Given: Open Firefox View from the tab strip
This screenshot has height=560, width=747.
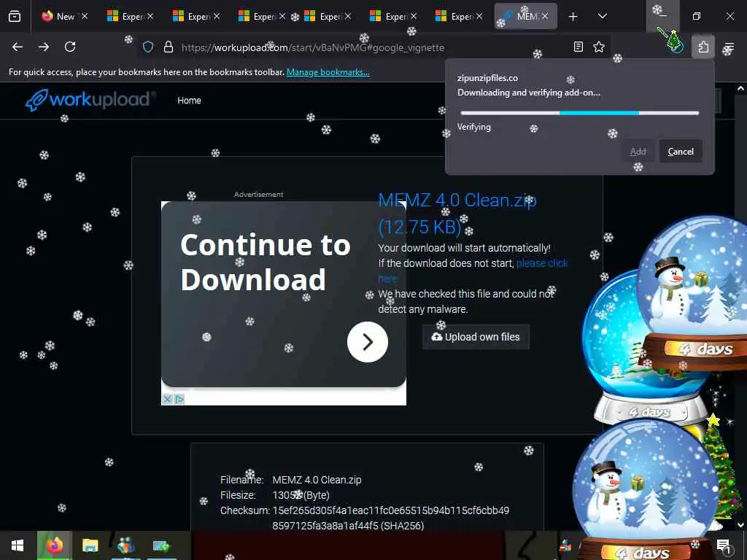Looking at the screenshot, I should click(x=15, y=17).
